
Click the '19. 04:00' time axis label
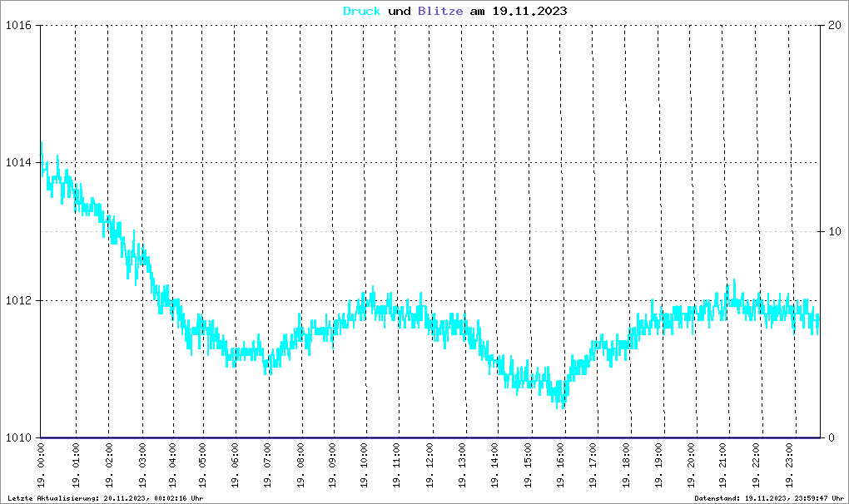173,466
